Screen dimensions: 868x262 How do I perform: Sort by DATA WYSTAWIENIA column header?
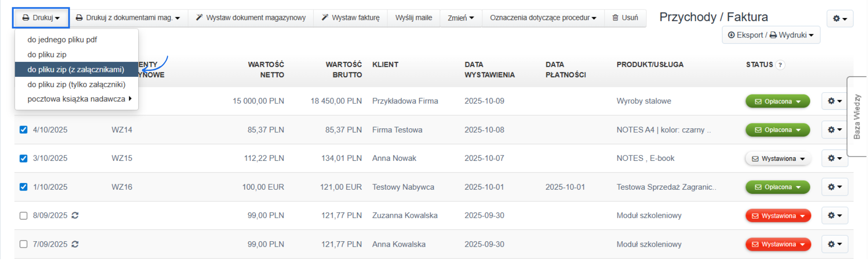tap(490, 70)
